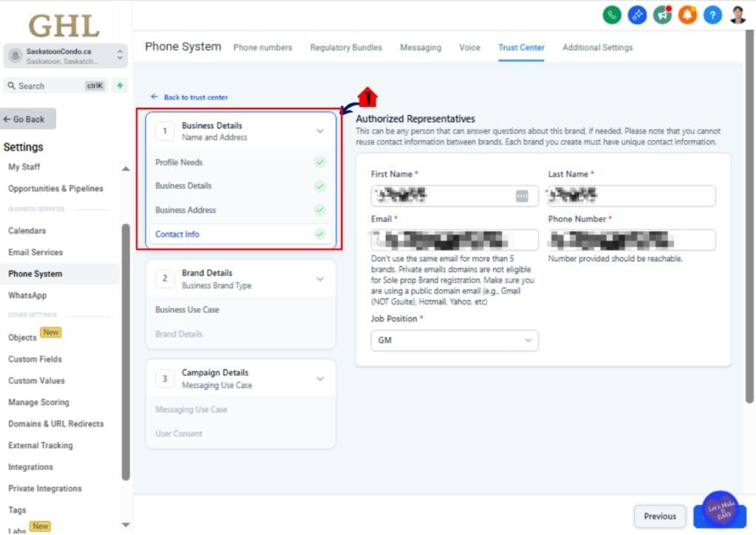Click the green phone dialer icon
Viewport: 756px width, 535px height.
[x=611, y=14]
